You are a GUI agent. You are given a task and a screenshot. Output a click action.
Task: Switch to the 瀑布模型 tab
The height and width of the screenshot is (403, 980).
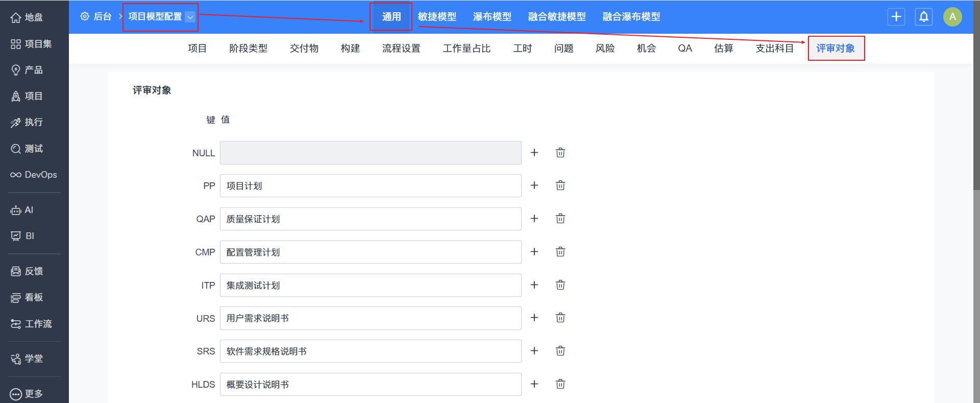[492, 17]
